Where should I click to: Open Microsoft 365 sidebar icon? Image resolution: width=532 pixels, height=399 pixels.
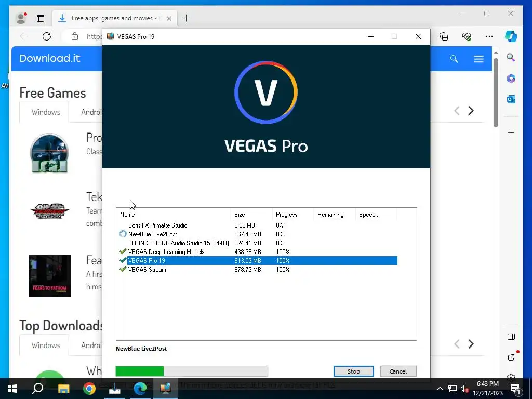[511, 78]
